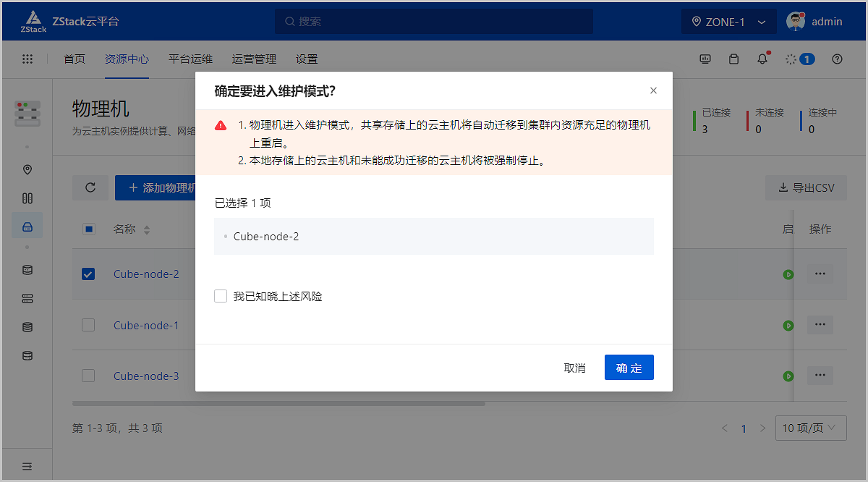Image resolution: width=868 pixels, height=482 pixels.
Task: Check the 我已知晓上述风险 checkbox
Action: pos(221,296)
